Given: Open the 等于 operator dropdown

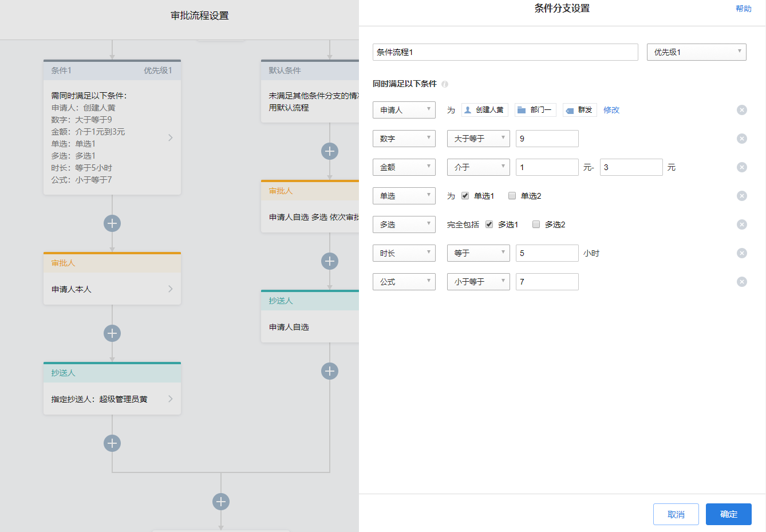Looking at the screenshot, I should tap(479, 253).
